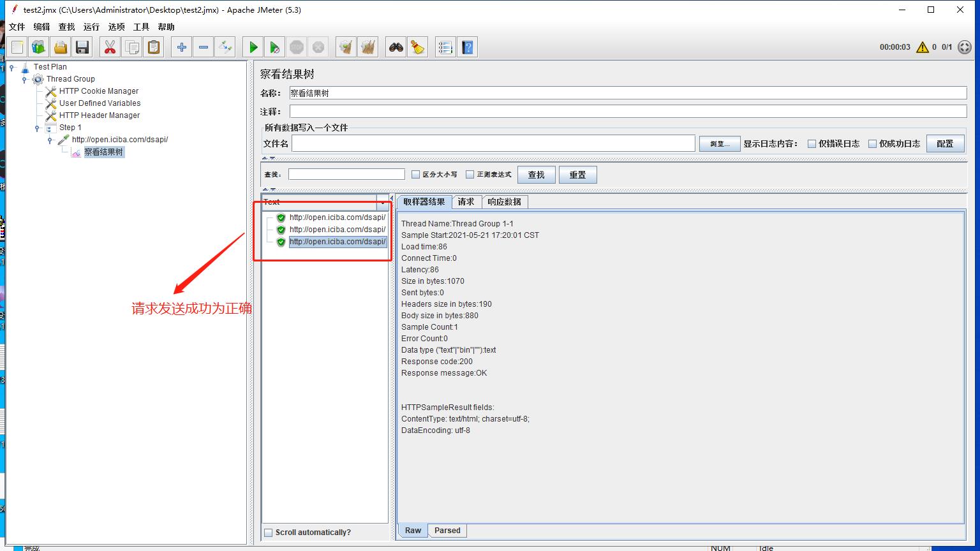Click the Open file folder icon
980x551 pixels.
(x=61, y=47)
